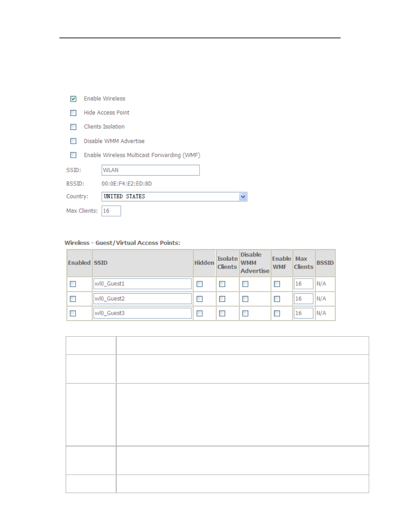This screenshot has width=393, height=532.
Task: Uncheck the Enable Wireless checkbox
Action: [x=73, y=99]
